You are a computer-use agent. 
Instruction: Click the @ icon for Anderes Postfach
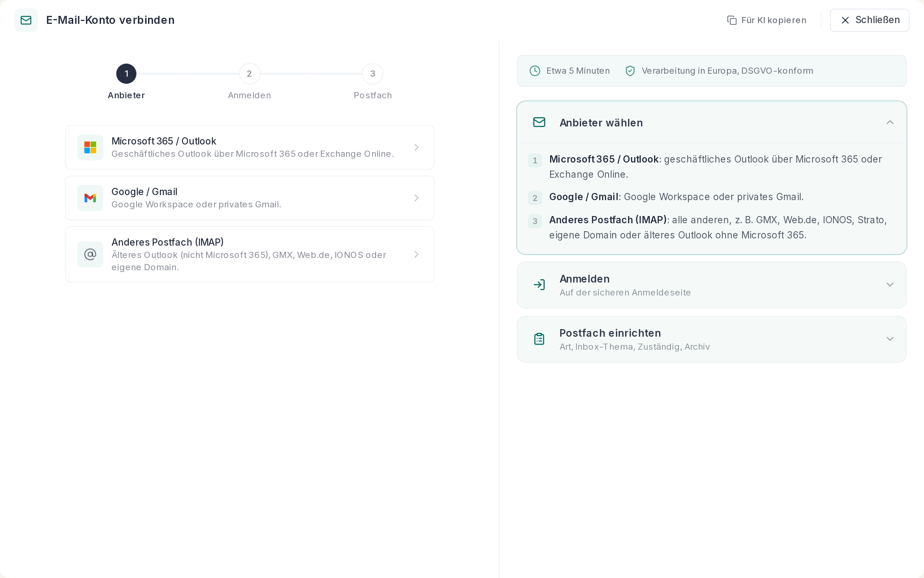(90, 254)
